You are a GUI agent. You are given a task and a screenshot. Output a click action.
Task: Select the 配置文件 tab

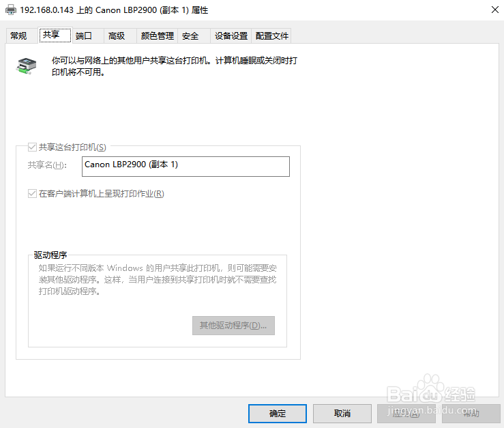tap(271, 35)
